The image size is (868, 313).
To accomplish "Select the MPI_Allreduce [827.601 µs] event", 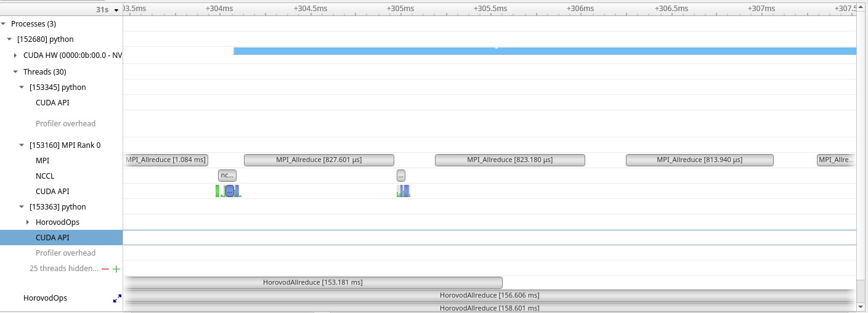I will (x=318, y=160).
